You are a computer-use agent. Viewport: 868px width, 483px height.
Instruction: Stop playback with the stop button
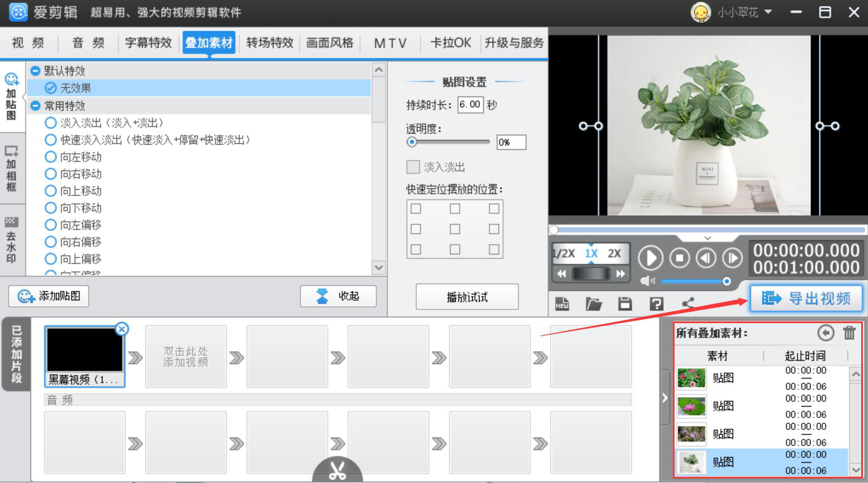pyautogui.click(x=679, y=259)
